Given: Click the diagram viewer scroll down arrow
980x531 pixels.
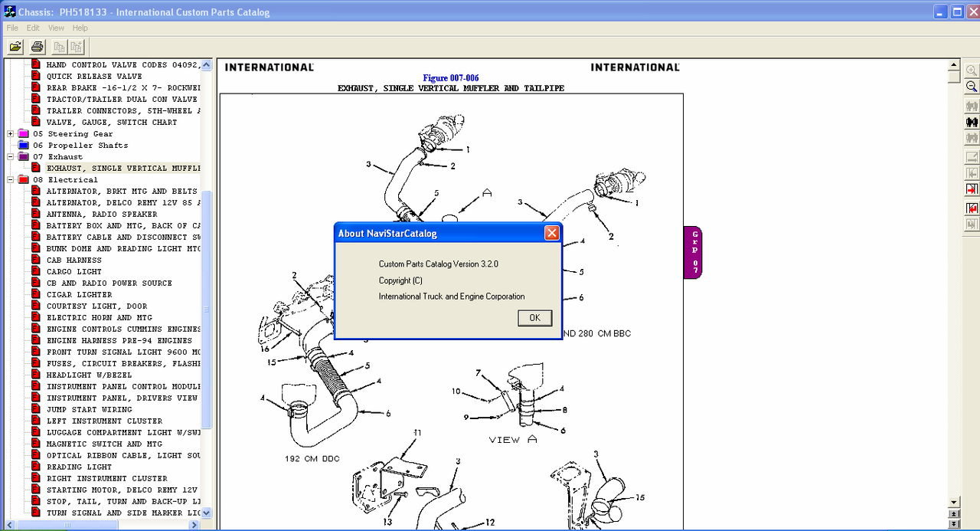Looking at the screenshot, I should pos(953,502).
